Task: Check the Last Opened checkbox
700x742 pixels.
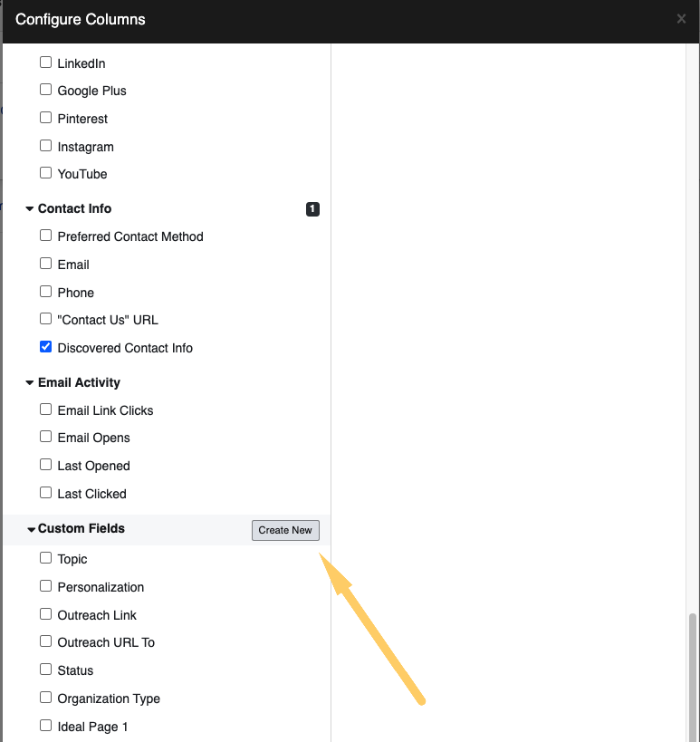Action: 45,465
